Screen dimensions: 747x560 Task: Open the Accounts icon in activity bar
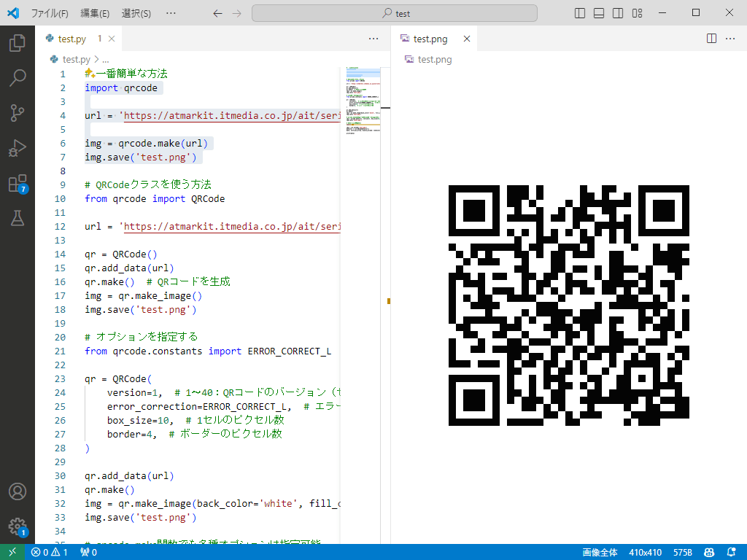point(18,491)
